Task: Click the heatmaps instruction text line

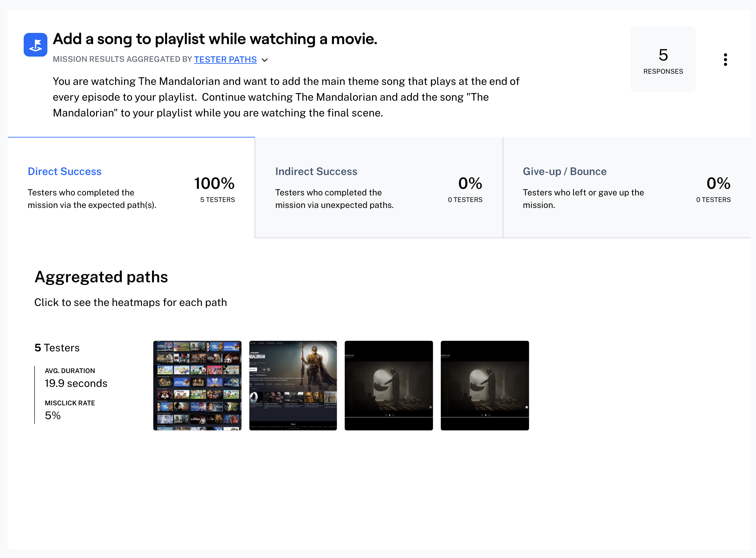Action: [x=130, y=302]
